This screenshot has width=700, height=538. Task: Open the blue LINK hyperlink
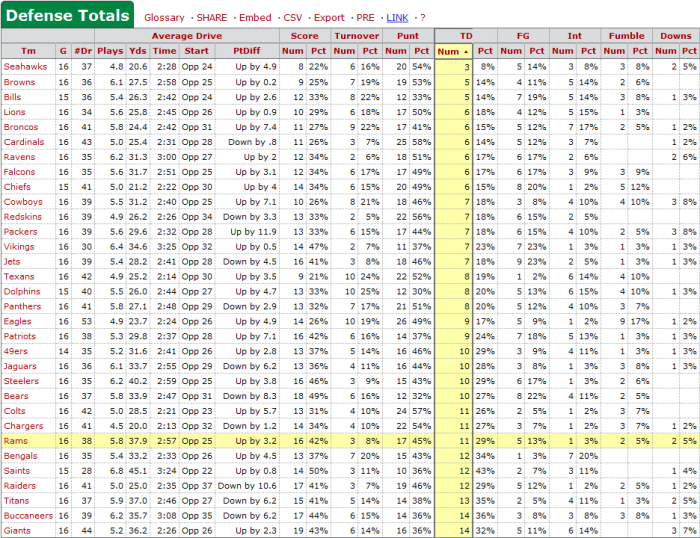pyautogui.click(x=397, y=18)
